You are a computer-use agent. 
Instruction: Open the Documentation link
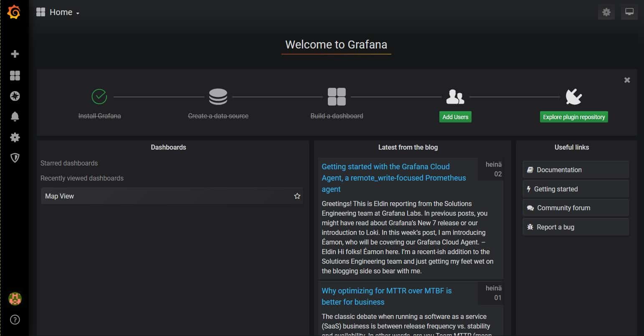[576, 170]
